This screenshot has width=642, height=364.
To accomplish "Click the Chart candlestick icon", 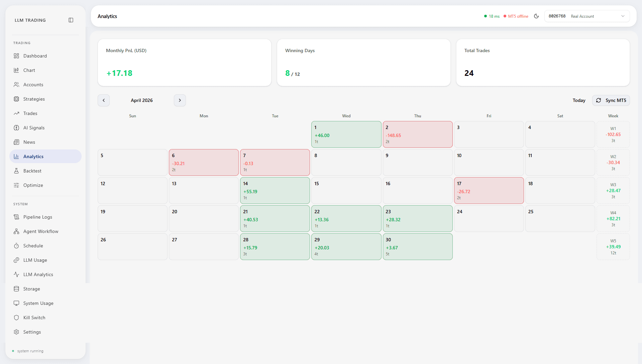I will tap(16, 70).
